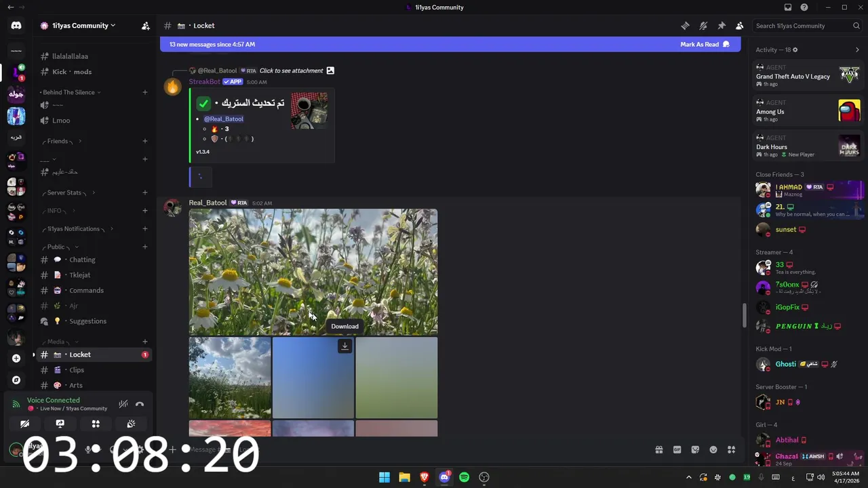Toggle camera in voice panel

point(25,424)
